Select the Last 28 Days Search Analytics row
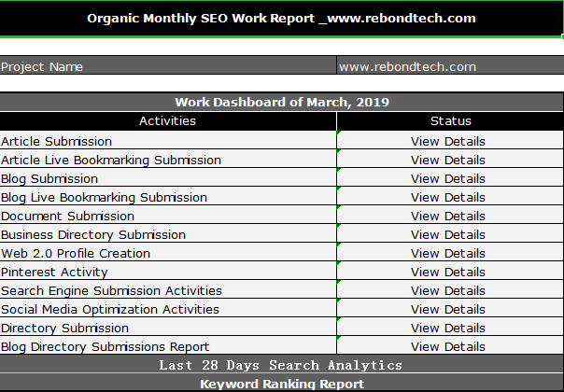This screenshot has height=392, width=564. pos(281,365)
